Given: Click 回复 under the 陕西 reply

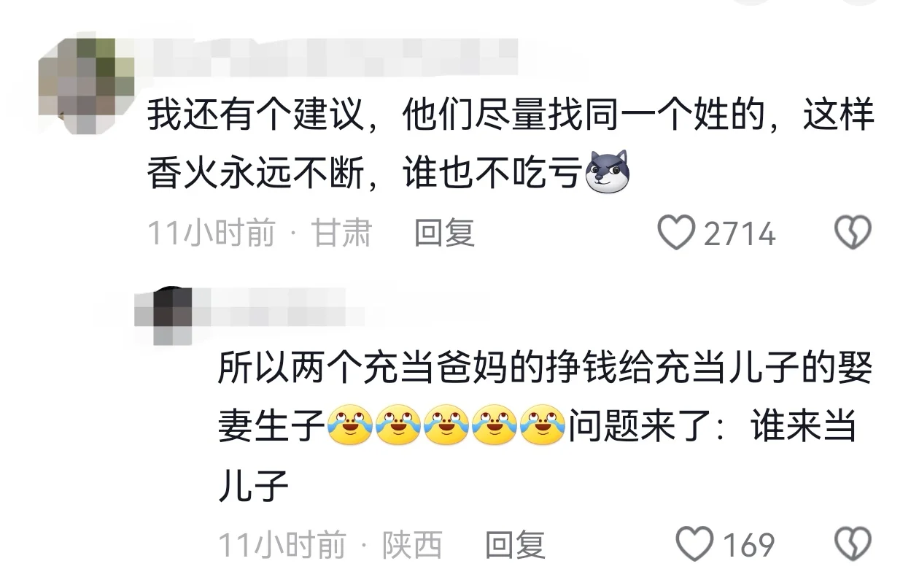Looking at the screenshot, I should point(515,544).
